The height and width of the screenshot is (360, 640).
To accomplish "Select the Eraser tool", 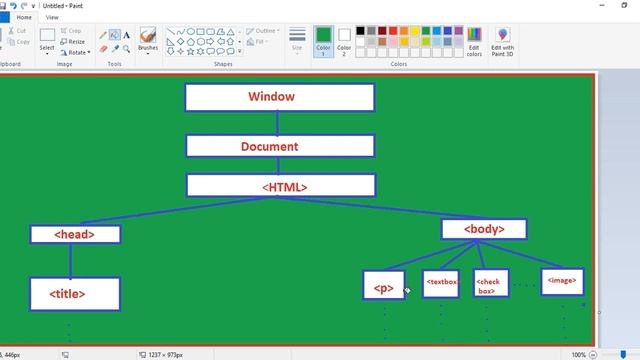I will (103, 49).
